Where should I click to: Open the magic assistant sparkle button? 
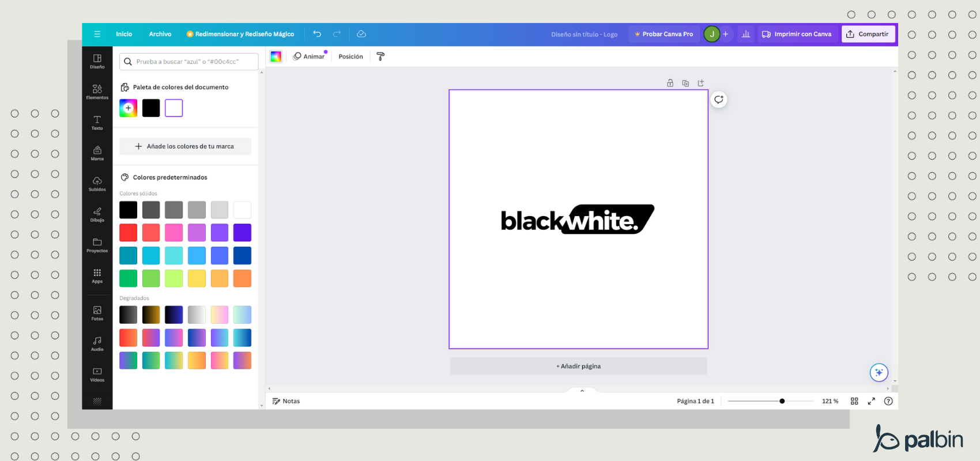[x=879, y=372]
